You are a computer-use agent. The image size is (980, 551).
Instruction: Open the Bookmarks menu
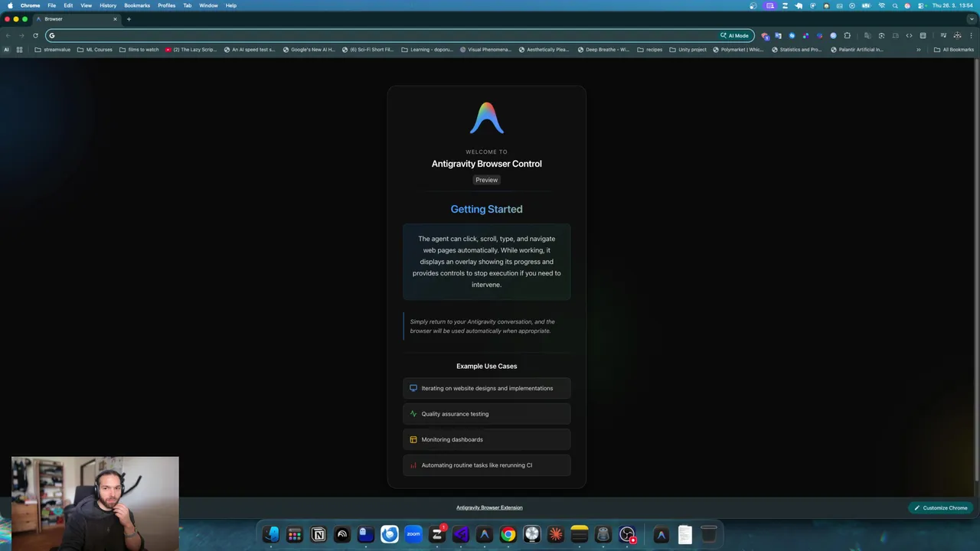tap(137, 5)
